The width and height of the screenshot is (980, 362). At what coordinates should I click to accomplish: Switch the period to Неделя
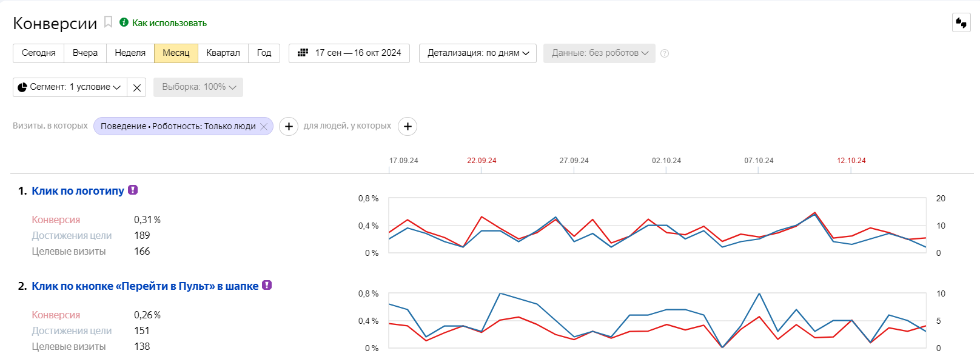(x=130, y=53)
